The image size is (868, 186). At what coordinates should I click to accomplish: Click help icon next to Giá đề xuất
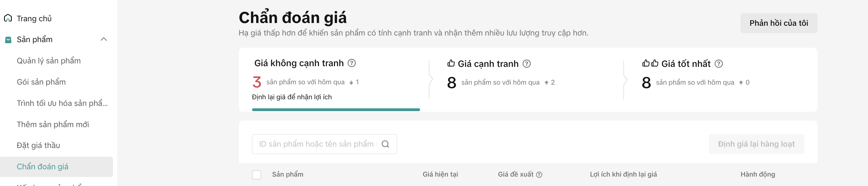tap(539, 175)
